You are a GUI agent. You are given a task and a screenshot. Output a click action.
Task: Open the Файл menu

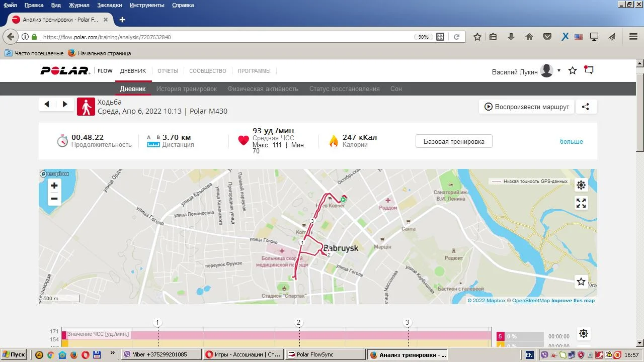(10, 5)
